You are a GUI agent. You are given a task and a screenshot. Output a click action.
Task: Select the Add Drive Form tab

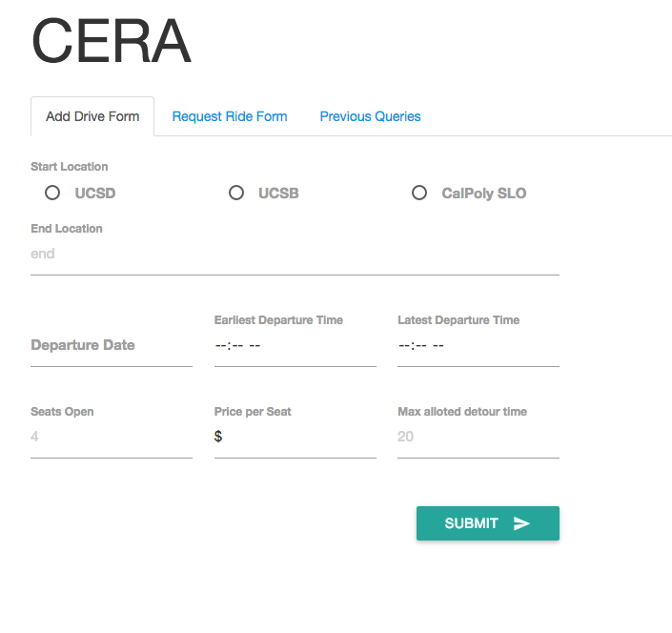click(x=92, y=116)
